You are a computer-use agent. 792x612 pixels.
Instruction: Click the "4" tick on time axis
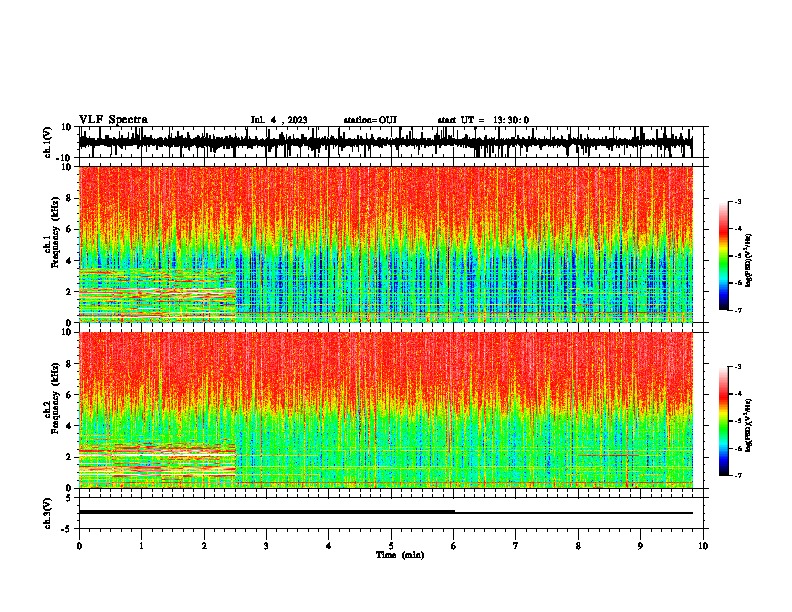point(329,546)
